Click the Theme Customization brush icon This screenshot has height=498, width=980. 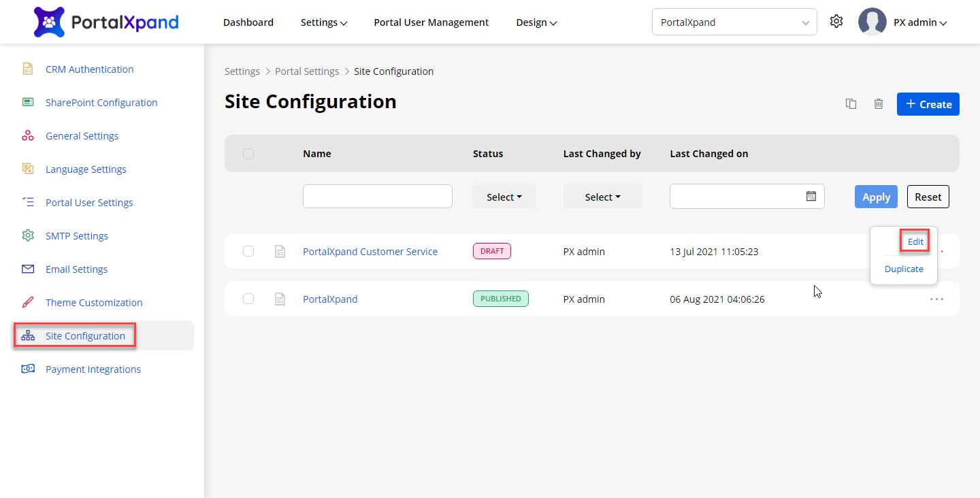coord(28,302)
